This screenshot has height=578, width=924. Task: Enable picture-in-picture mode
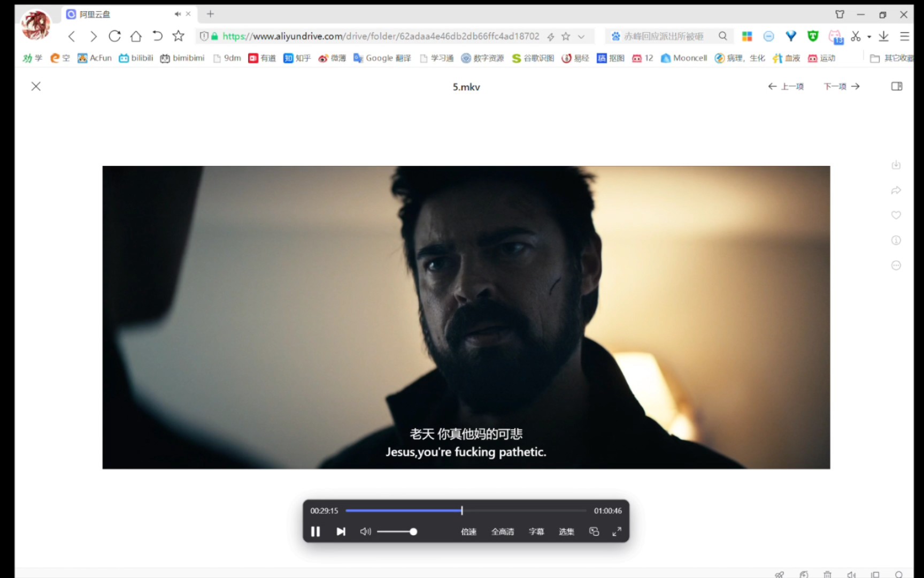point(594,531)
